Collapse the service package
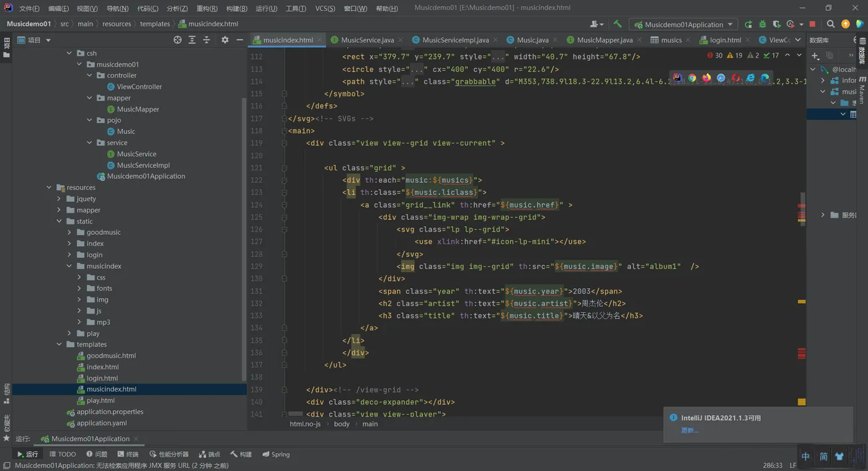 (90, 143)
